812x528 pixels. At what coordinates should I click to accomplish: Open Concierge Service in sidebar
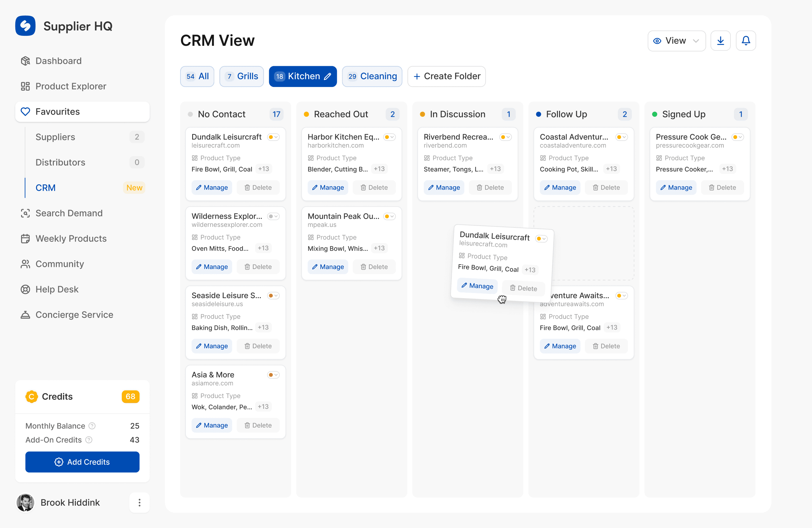pos(74,314)
